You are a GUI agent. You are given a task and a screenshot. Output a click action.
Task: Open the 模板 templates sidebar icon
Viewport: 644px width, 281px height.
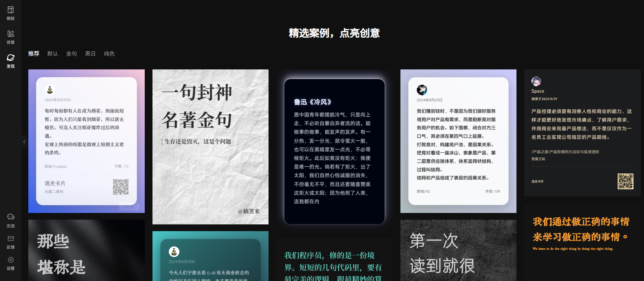[10, 13]
